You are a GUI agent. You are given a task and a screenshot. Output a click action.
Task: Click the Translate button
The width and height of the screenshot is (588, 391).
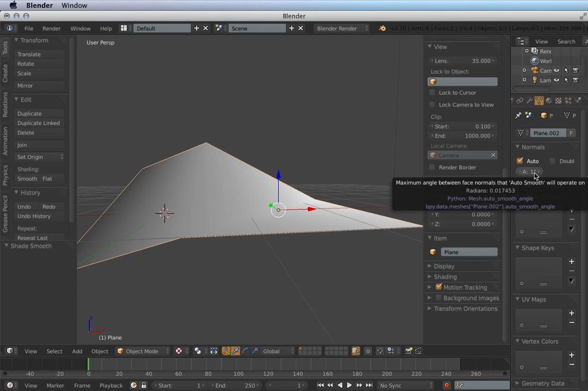(x=39, y=54)
